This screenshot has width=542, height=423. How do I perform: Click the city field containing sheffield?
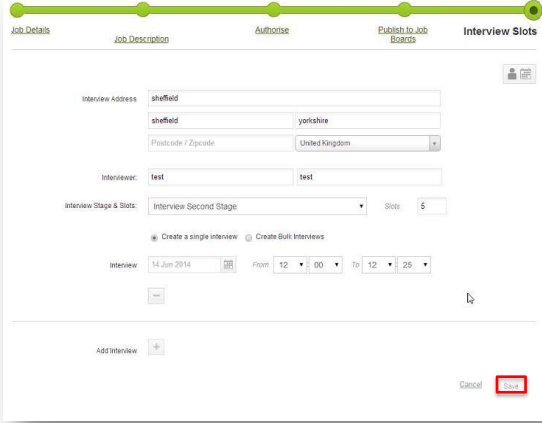point(221,121)
